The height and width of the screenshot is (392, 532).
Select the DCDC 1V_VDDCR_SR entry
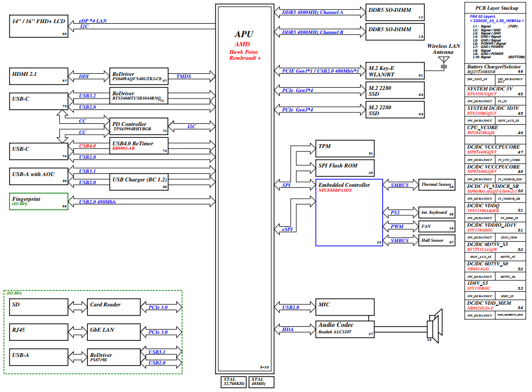[495, 188]
